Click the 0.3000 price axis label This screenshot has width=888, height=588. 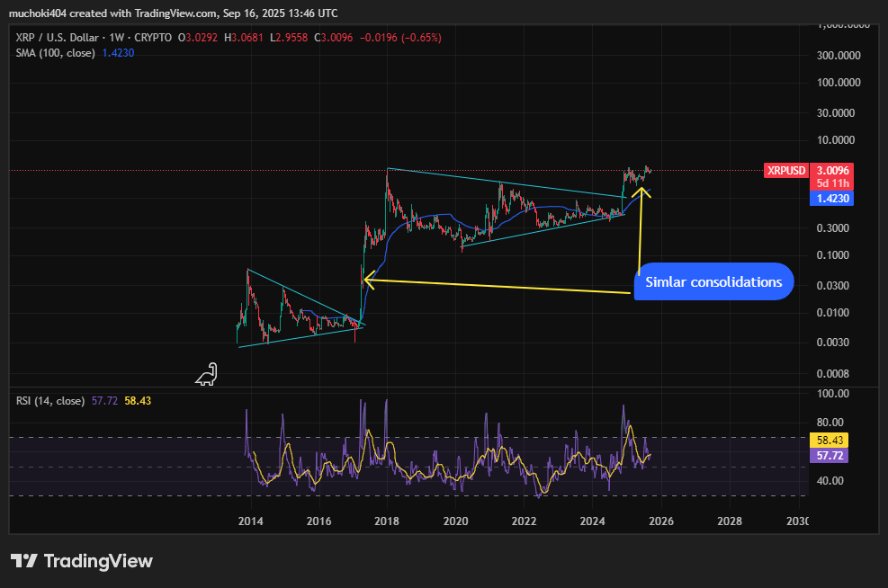(832, 228)
